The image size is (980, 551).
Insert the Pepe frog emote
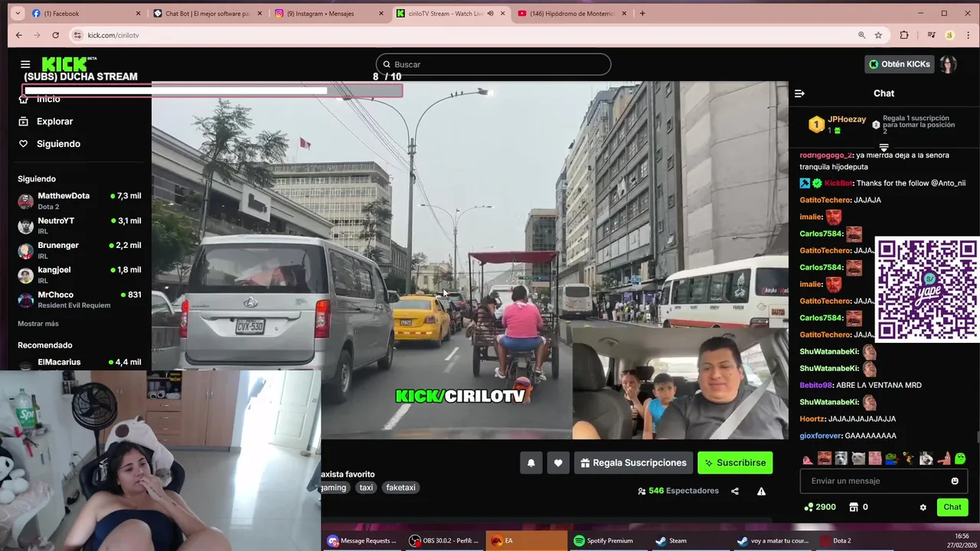pyautogui.click(x=892, y=458)
